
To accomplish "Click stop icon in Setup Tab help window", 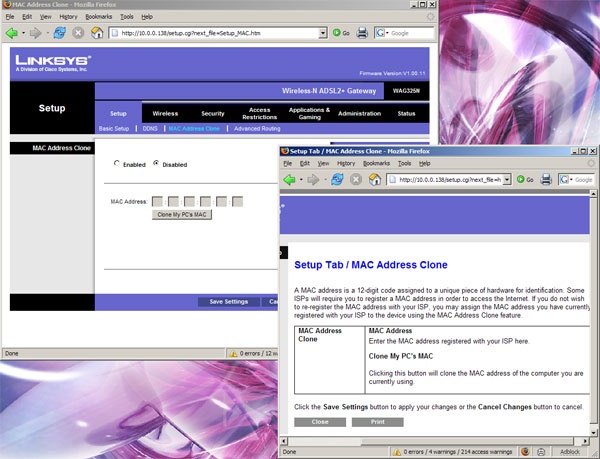I will tap(356, 179).
